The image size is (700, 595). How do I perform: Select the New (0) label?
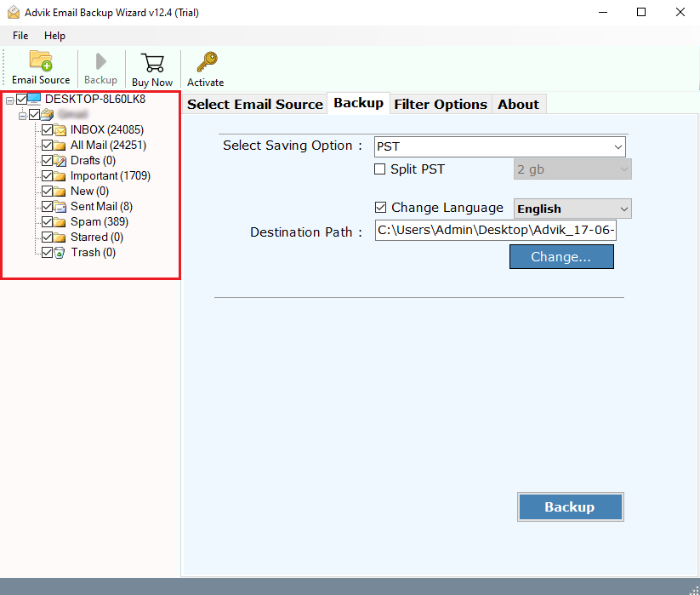click(x=89, y=192)
